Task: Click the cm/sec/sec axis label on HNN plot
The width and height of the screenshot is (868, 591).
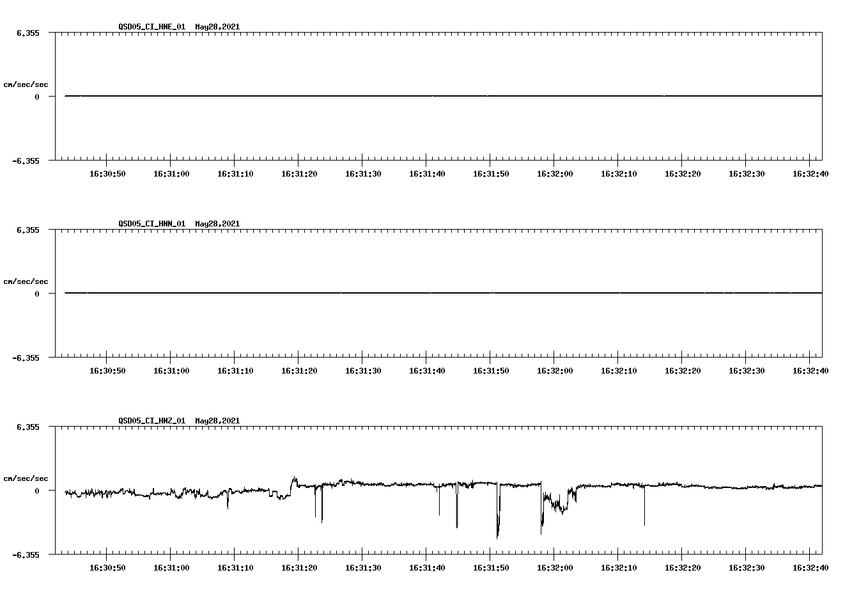Action: click(26, 281)
